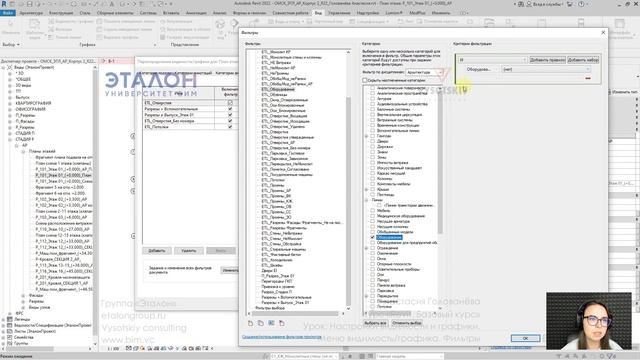640x360 pixels.
Task: Click the Добавить набор button
Action: coord(583,60)
